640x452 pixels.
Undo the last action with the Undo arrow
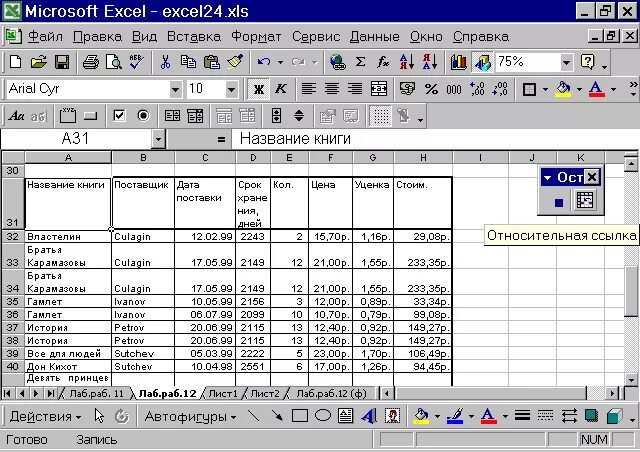[264, 62]
